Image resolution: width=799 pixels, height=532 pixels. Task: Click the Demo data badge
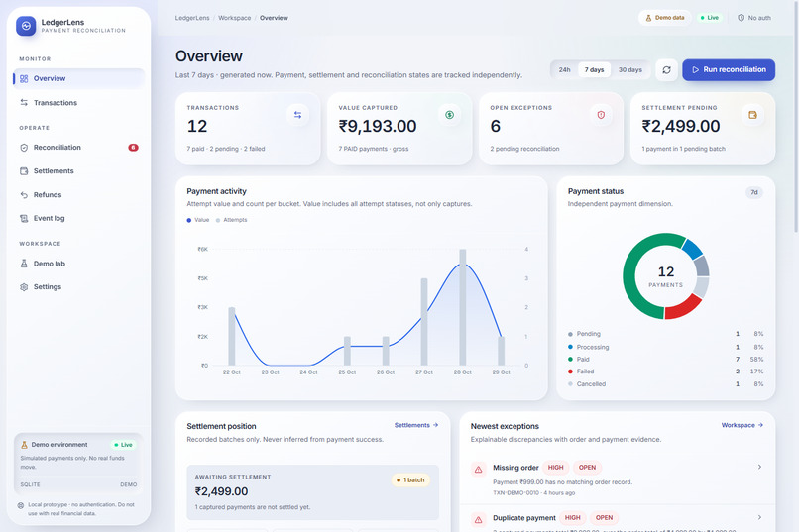[x=665, y=18]
